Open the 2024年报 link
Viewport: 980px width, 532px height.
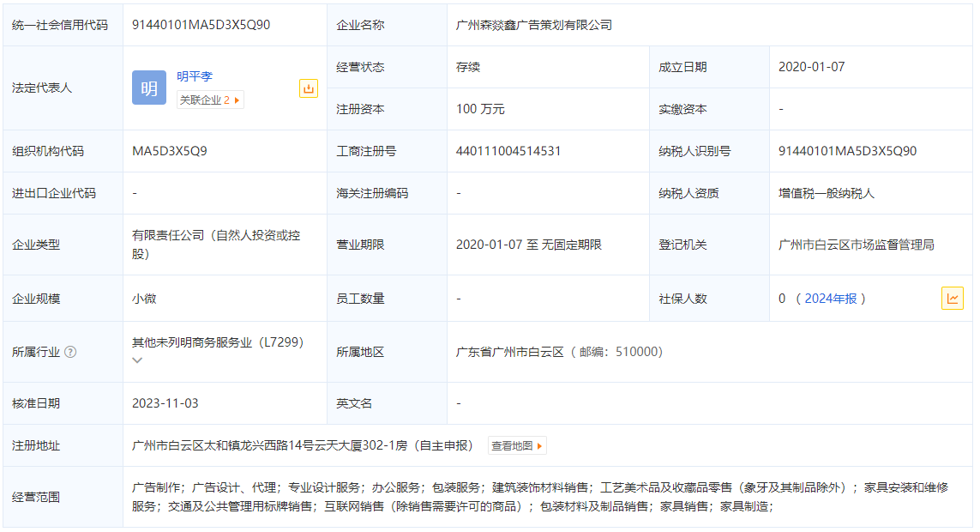(x=830, y=299)
